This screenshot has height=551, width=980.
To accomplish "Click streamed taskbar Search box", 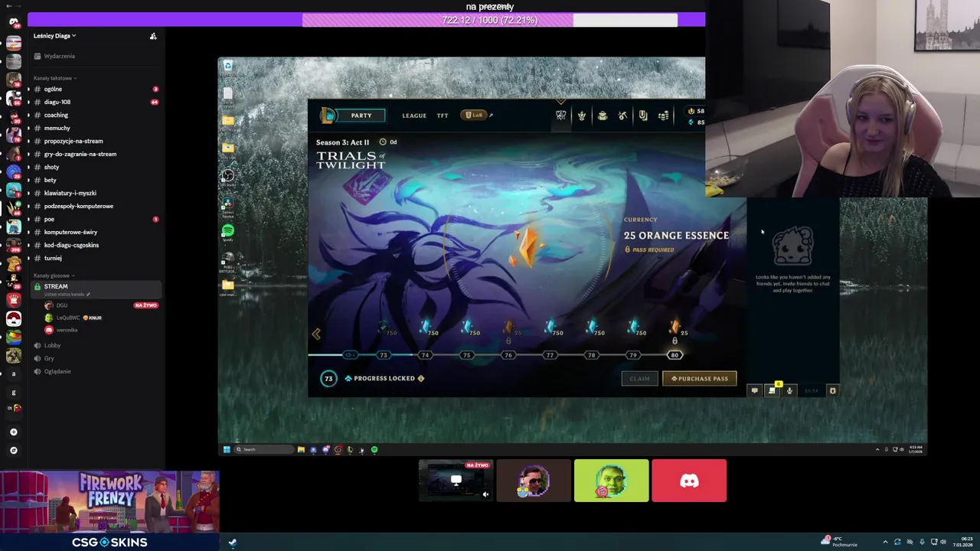I will [264, 449].
